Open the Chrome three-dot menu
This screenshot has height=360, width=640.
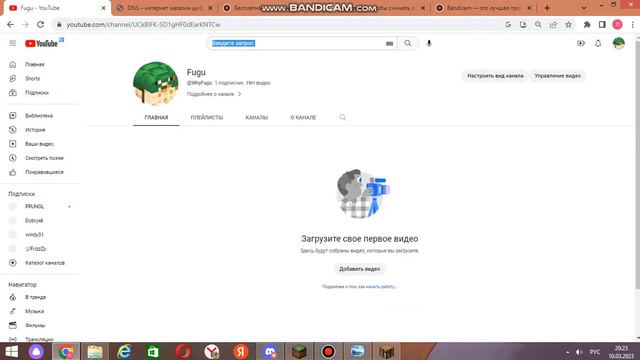[633, 24]
